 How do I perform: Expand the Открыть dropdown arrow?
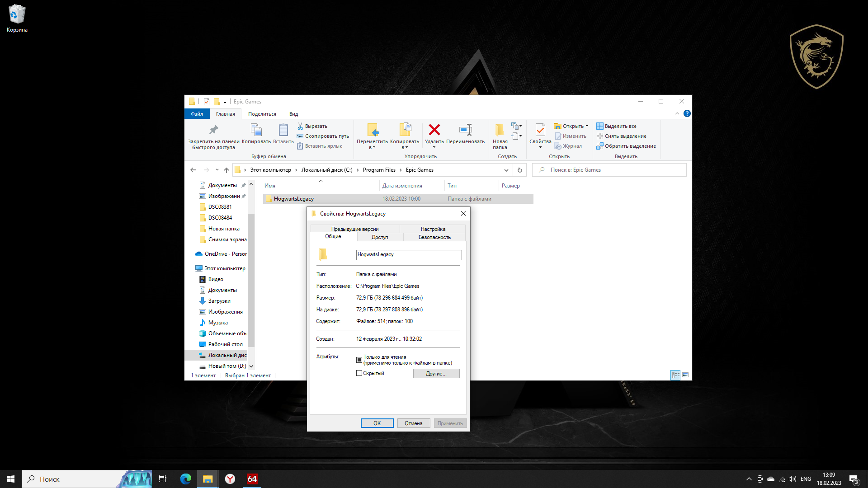coord(587,126)
